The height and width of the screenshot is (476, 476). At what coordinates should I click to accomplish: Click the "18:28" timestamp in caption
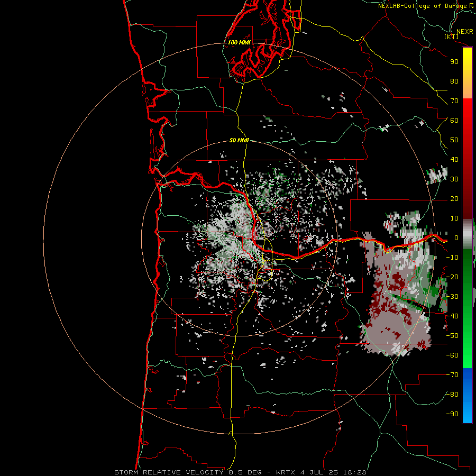coord(354,472)
